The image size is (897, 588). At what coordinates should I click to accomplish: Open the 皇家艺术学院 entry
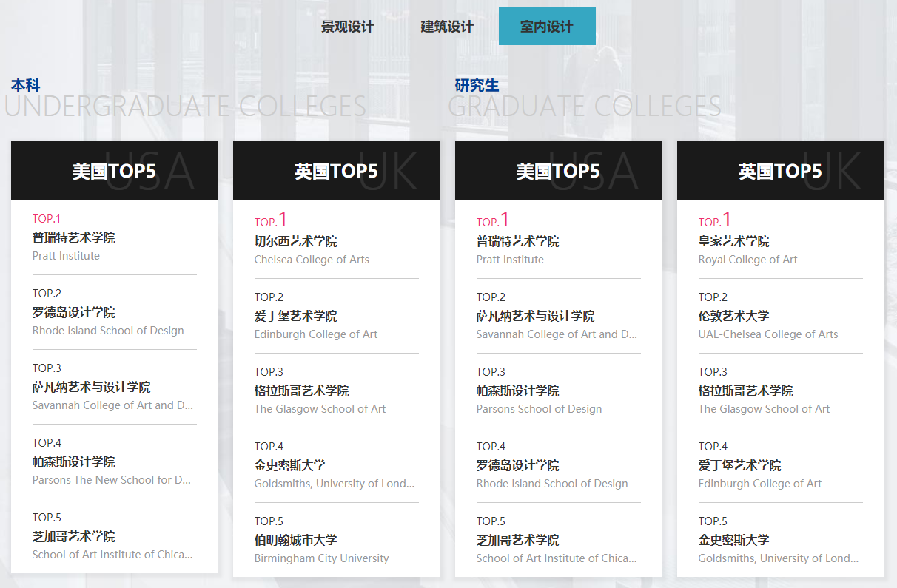[x=734, y=242]
